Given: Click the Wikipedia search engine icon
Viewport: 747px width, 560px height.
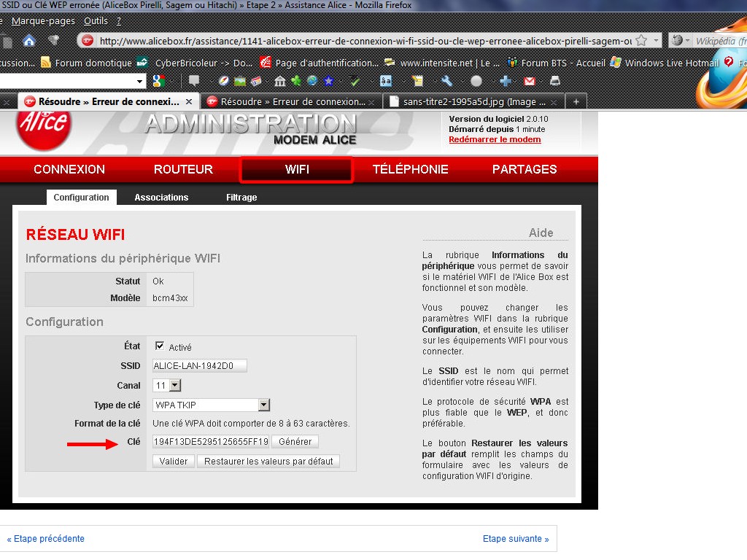Looking at the screenshot, I should click(678, 41).
